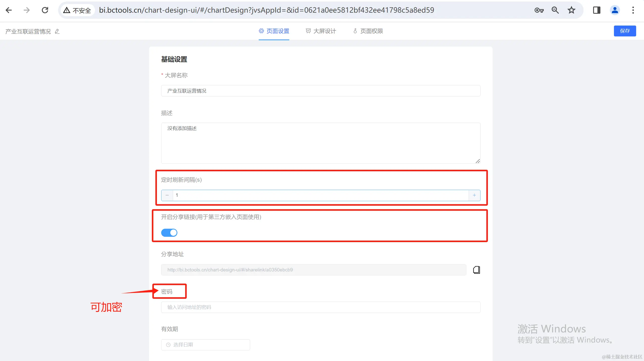Image resolution: width=644 pixels, height=361 pixels.
Task: Disable the share link switch
Action: point(169,232)
